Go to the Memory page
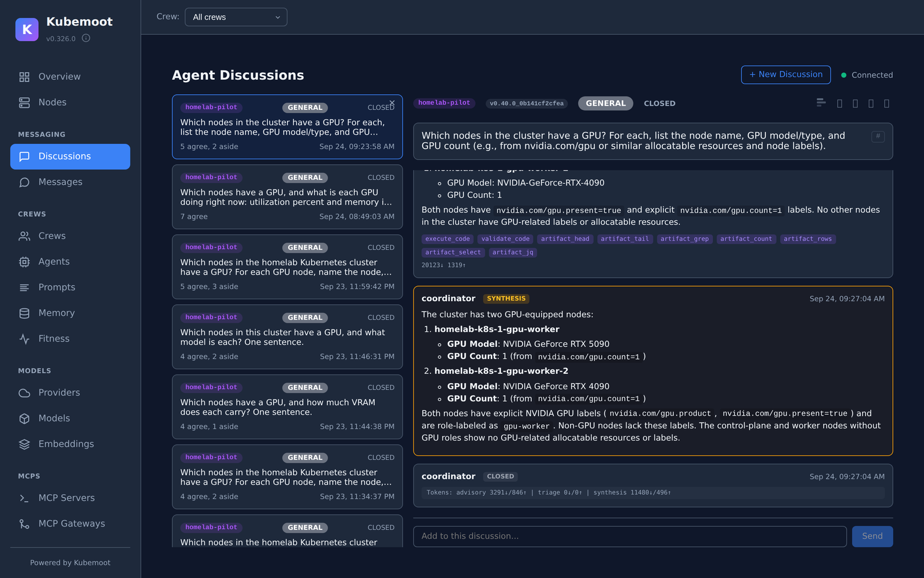The image size is (924, 578). pos(70,313)
